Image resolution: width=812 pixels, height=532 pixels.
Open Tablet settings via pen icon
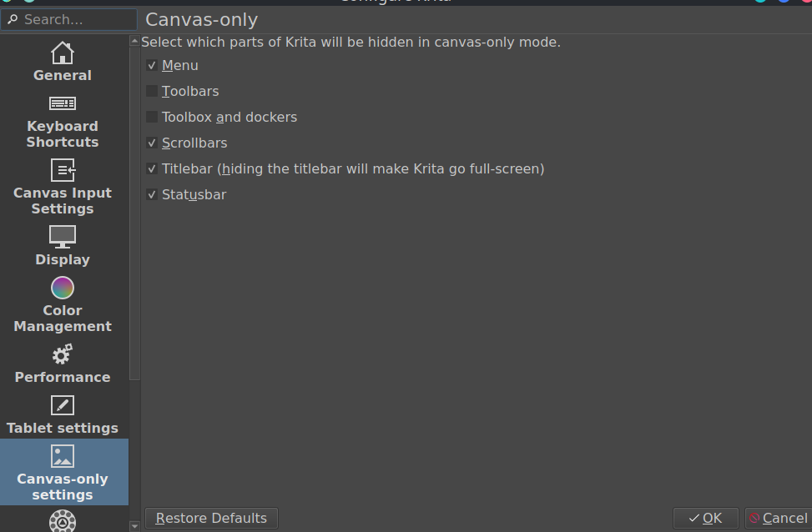click(x=63, y=405)
